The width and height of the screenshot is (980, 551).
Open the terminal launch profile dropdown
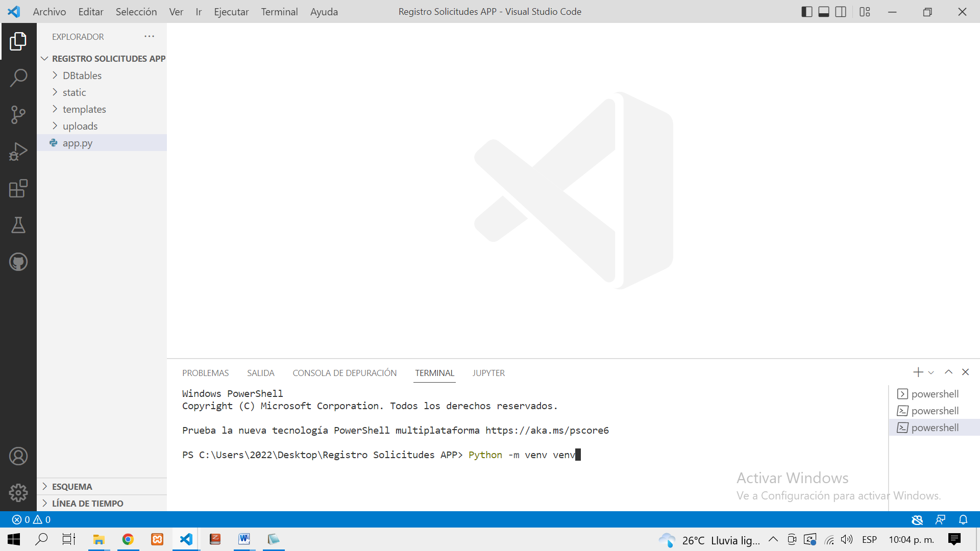[931, 372]
